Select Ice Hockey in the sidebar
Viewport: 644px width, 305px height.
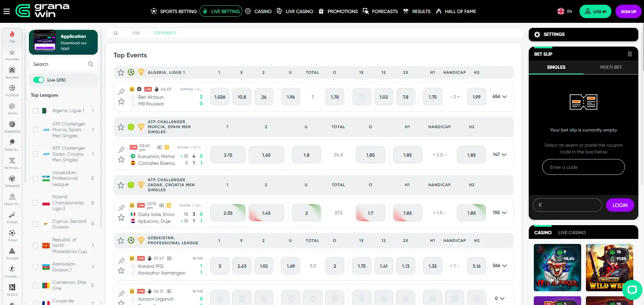click(12, 163)
